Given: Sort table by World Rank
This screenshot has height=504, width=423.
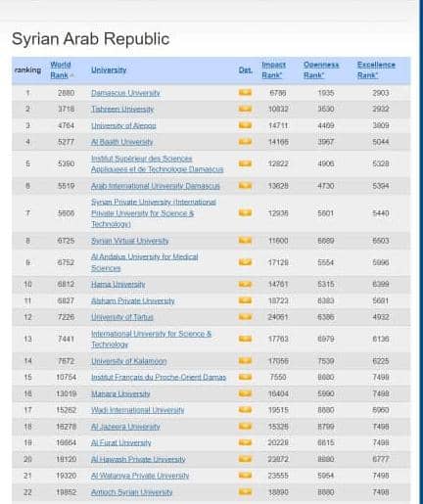Looking at the screenshot, I should 61,69.
